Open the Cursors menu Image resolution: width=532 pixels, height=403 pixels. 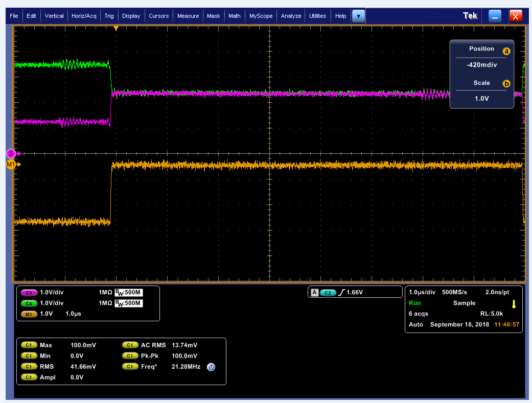point(158,16)
